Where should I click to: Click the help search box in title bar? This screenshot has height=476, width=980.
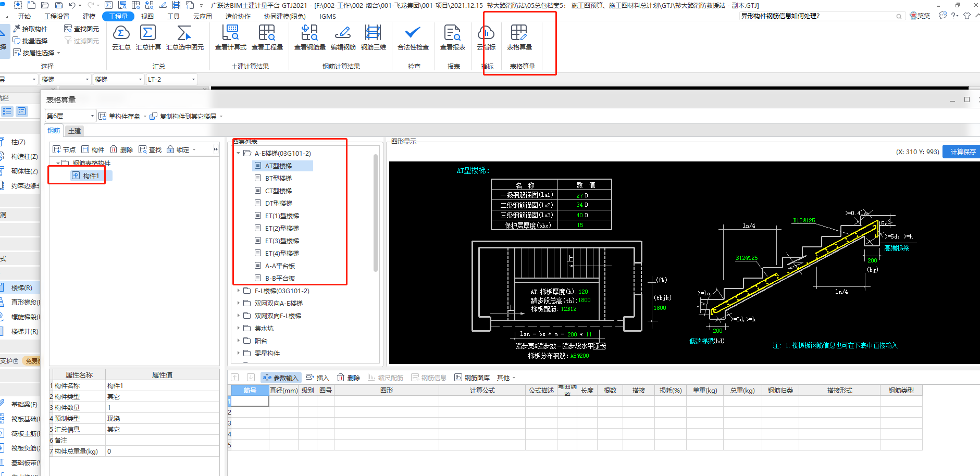click(x=821, y=16)
